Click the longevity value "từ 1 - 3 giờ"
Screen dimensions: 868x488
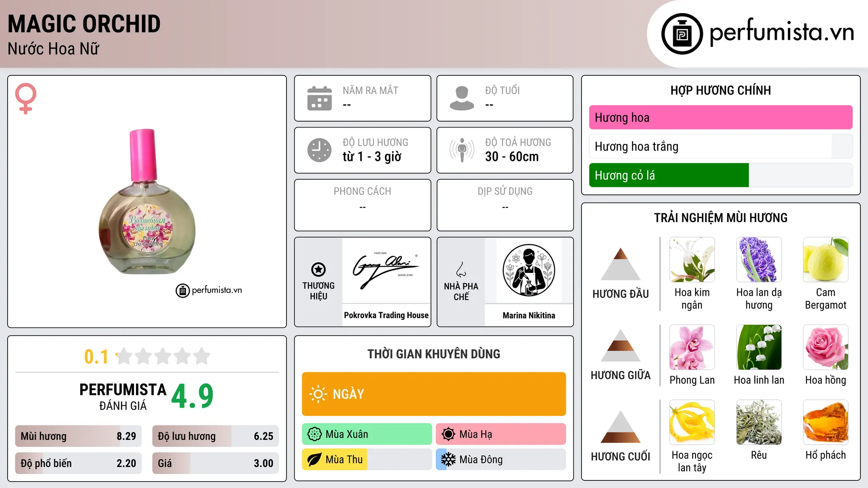pyautogui.click(x=372, y=157)
